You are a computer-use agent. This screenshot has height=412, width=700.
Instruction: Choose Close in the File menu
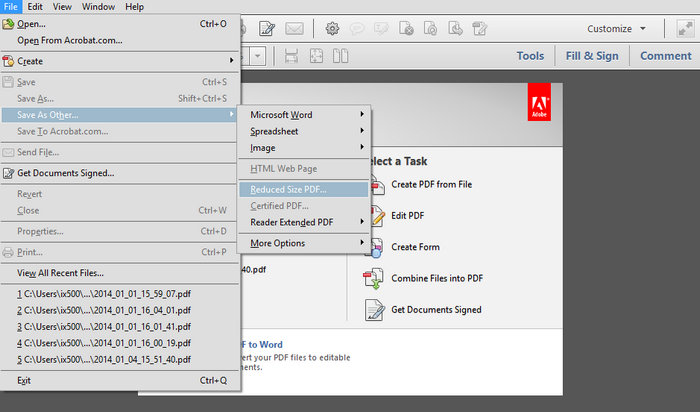[x=120, y=210]
